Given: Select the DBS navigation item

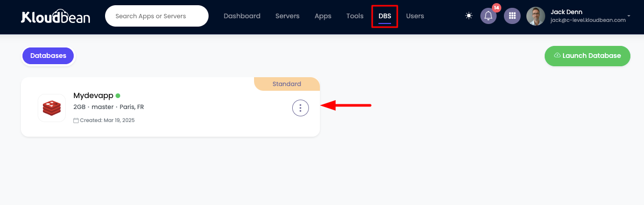Looking at the screenshot, I should click(385, 16).
